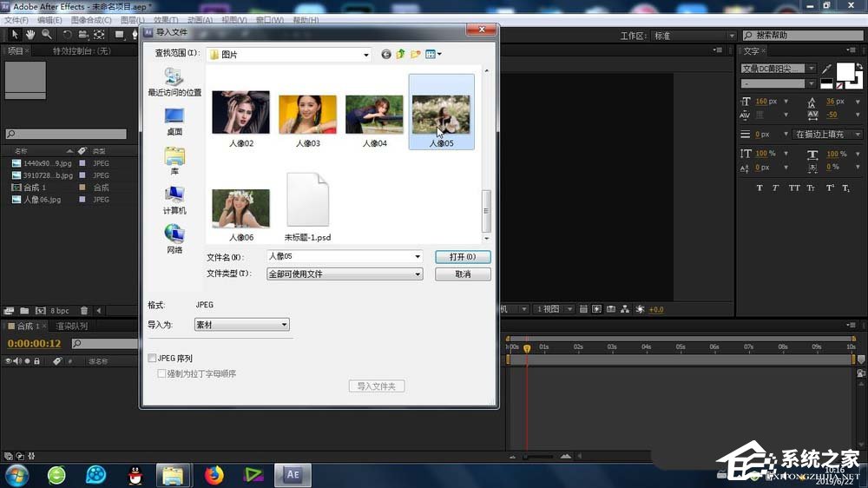
Task: Open Desktop location in dialog sidebar
Action: [x=174, y=121]
